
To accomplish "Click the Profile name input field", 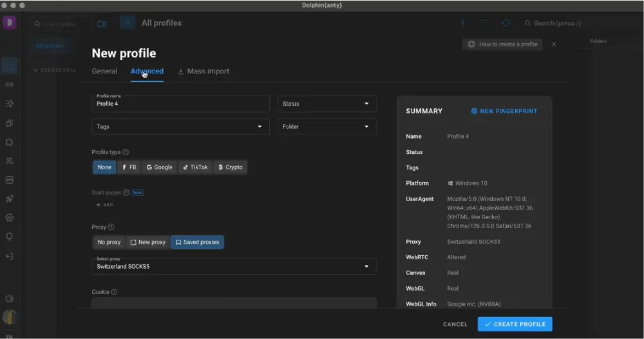I will [180, 104].
